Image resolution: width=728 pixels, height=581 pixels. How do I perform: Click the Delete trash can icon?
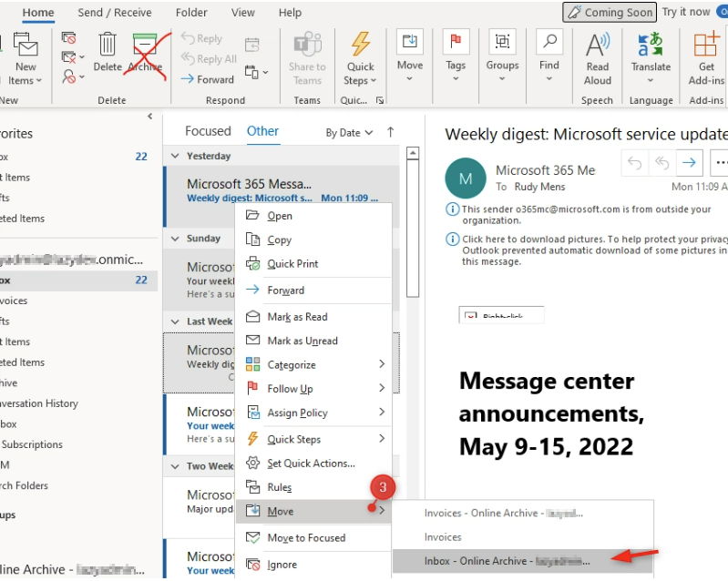click(x=108, y=45)
